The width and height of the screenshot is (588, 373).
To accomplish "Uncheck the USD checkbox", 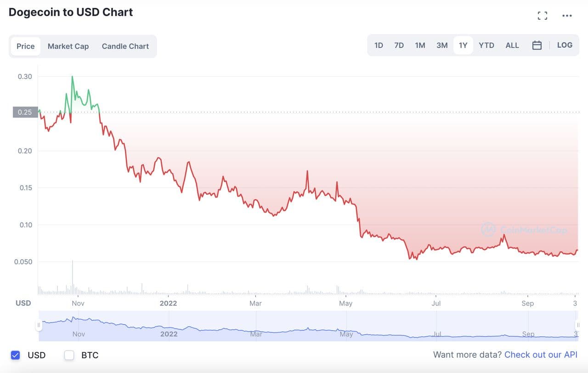I will (16, 355).
